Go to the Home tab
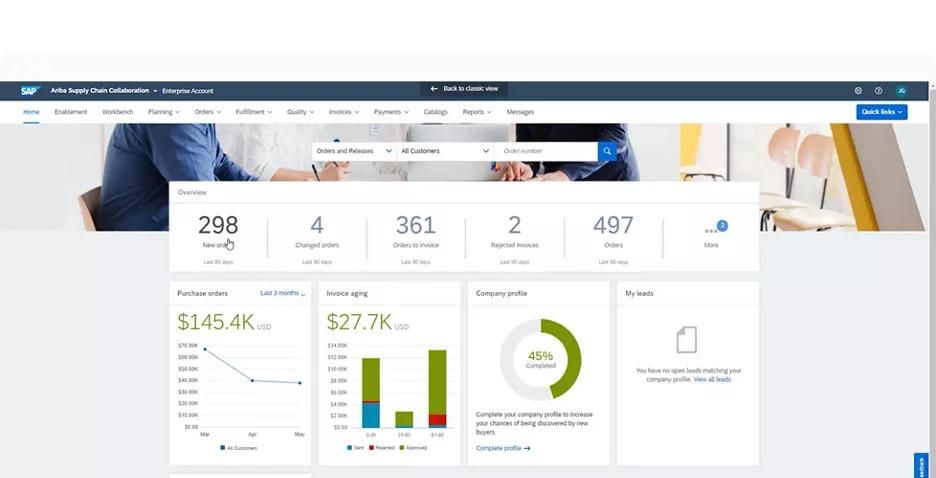Viewport: 936px width, 478px height. point(31,112)
